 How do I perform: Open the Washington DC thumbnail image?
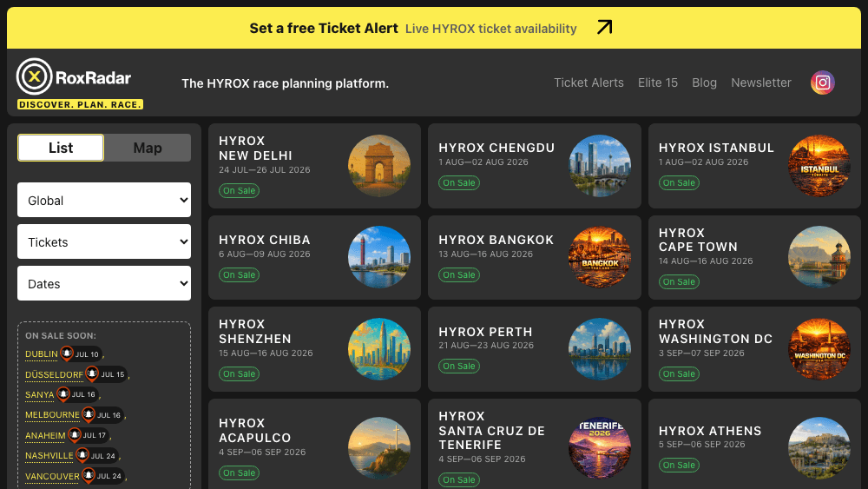point(819,349)
